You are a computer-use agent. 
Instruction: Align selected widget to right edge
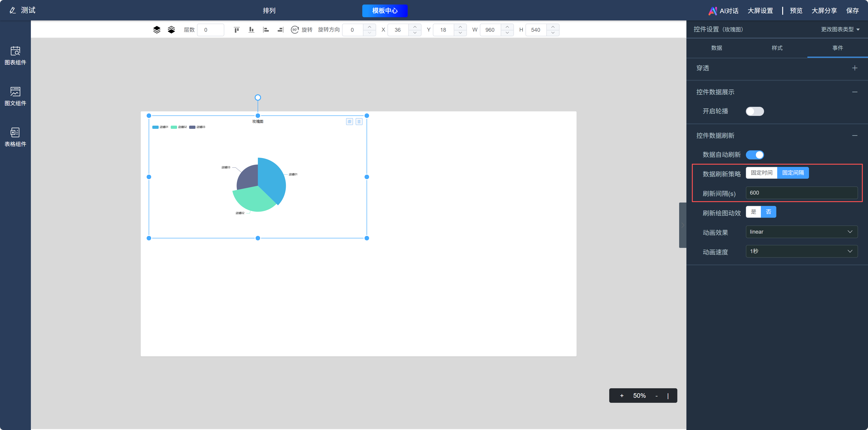tap(280, 30)
